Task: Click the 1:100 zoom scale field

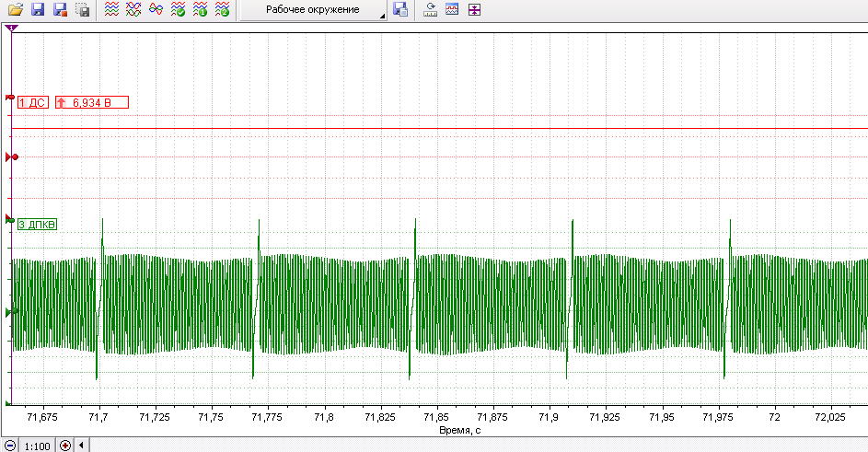Action: click(38, 446)
